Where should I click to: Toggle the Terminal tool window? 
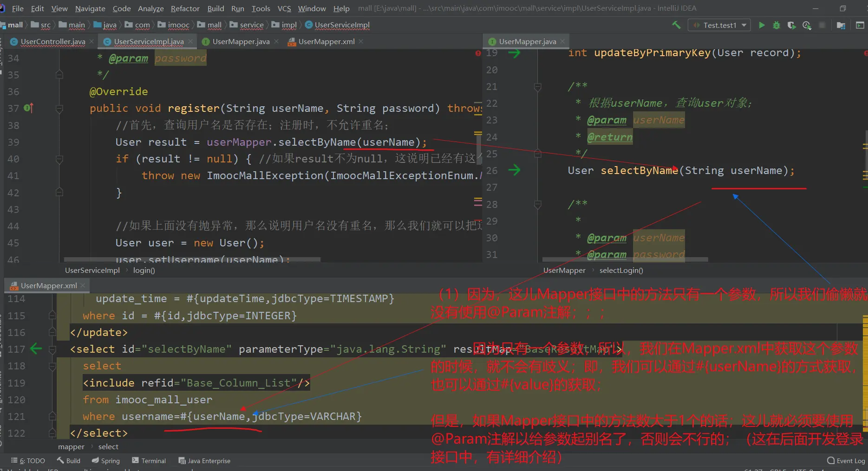149,461
